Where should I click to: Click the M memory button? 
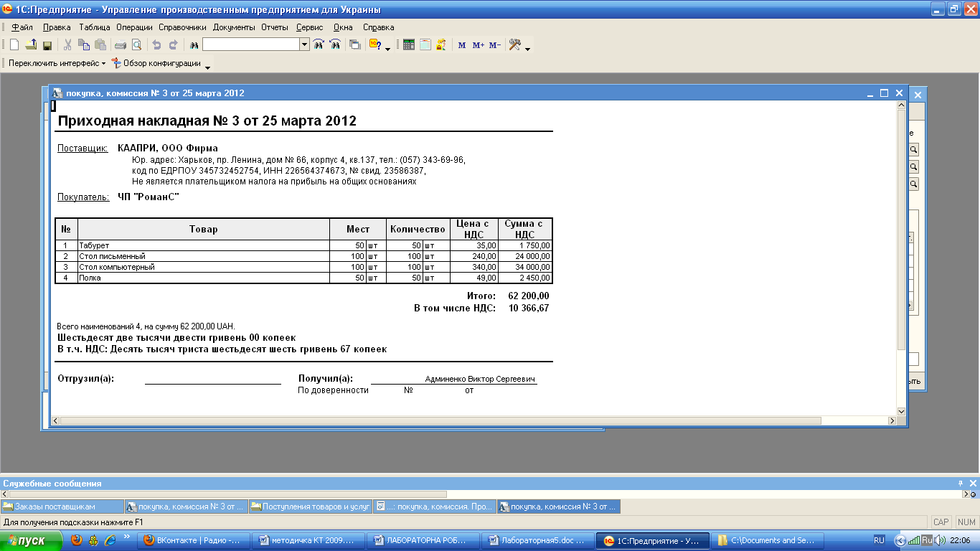(462, 45)
